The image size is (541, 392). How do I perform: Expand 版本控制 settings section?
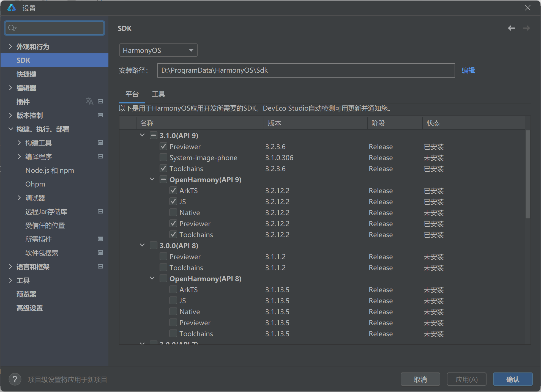(10, 115)
